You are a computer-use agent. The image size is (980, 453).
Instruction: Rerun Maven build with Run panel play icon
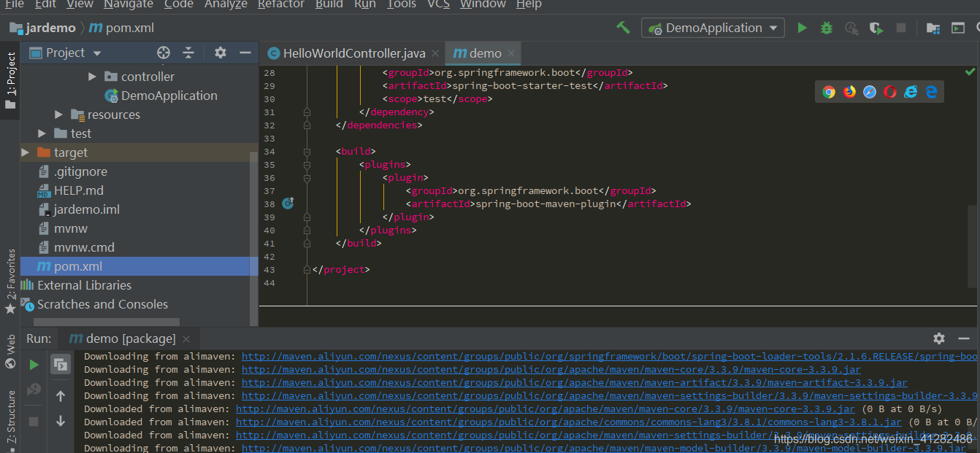pos(34,364)
